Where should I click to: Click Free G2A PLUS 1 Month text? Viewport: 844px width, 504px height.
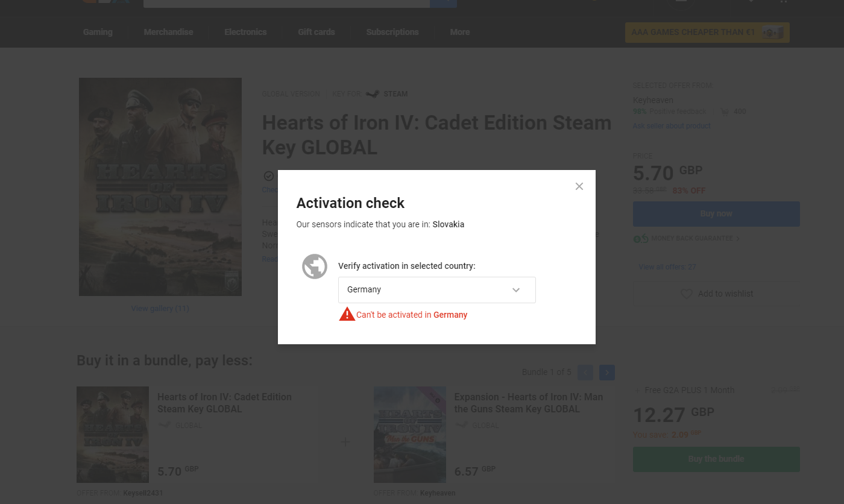click(690, 390)
